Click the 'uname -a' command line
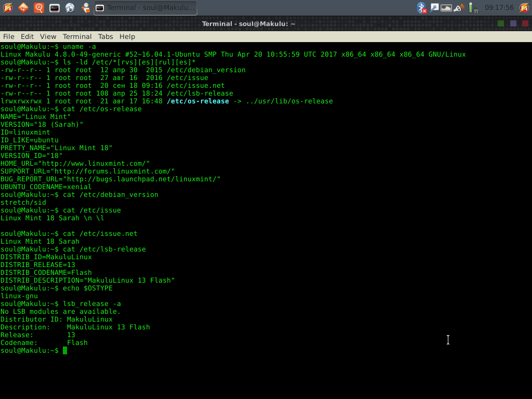 click(x=48, y=46)
